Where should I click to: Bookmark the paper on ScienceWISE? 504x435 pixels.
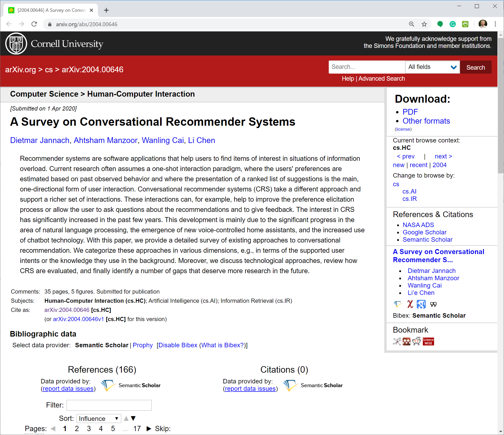coord(428,342)
